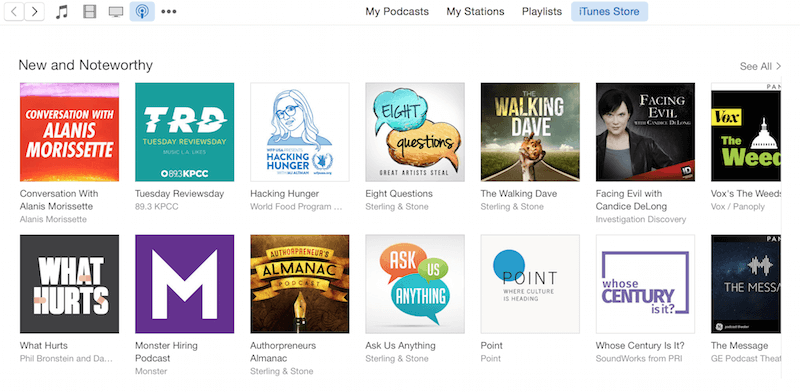Open Vox's The Weeds artwork

pyautogui.click(x=746, y=132)
